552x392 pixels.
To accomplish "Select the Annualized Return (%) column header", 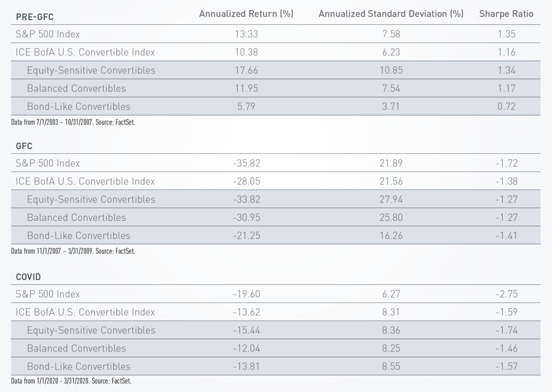I will 246,14.
